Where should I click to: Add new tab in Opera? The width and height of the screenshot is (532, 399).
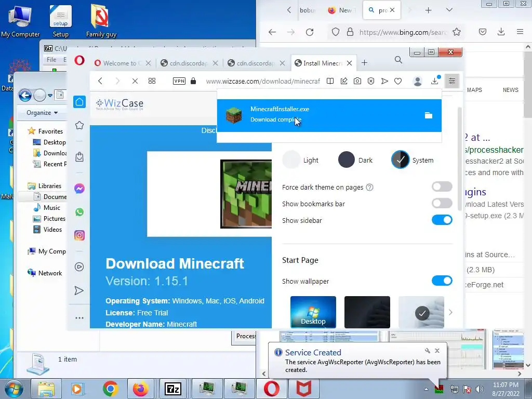[x=364, y=63]
